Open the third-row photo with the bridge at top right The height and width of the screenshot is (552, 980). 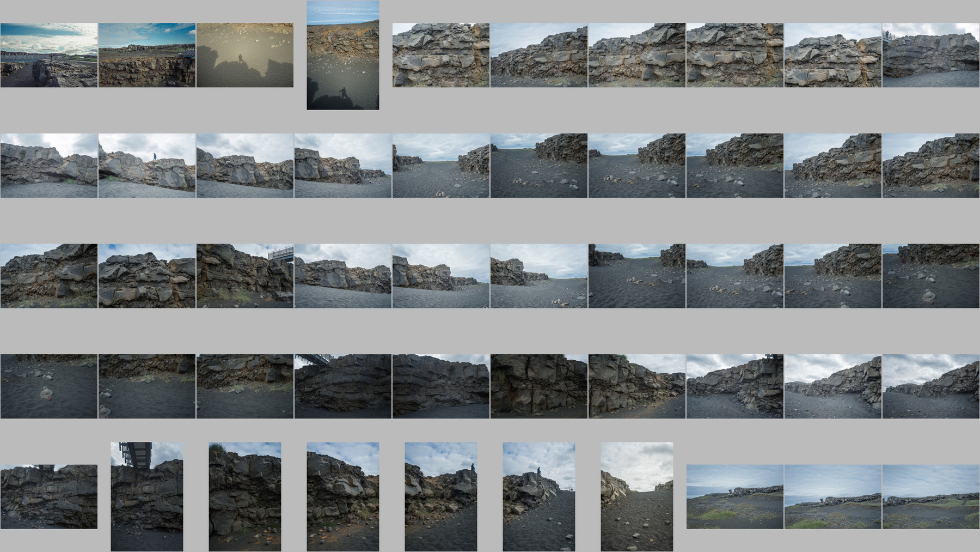pyautogui.click(x=245, y=276)
